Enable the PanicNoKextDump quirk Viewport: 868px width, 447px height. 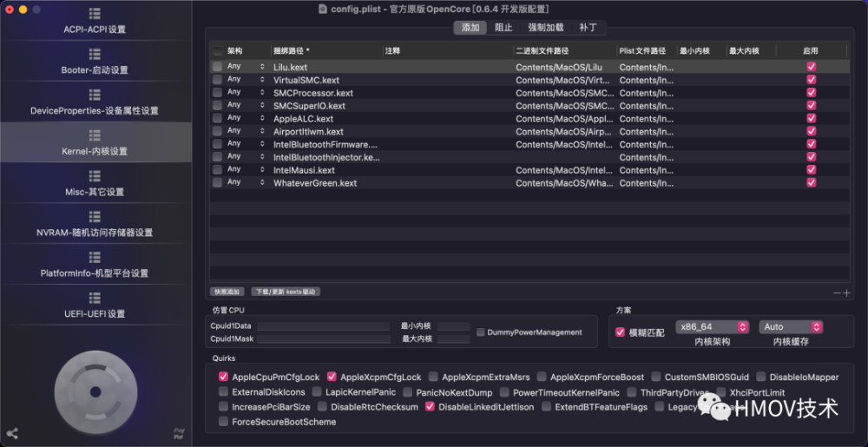(x=407, y=392)
